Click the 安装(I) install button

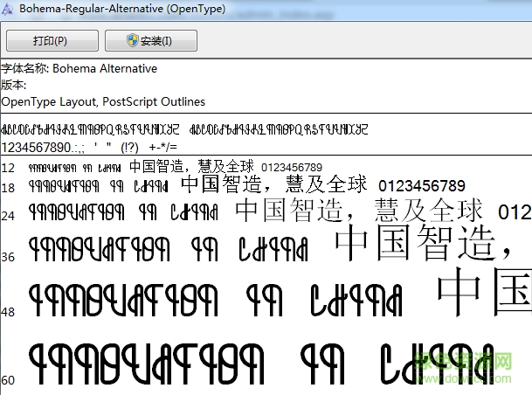click(x=151, y=41)
